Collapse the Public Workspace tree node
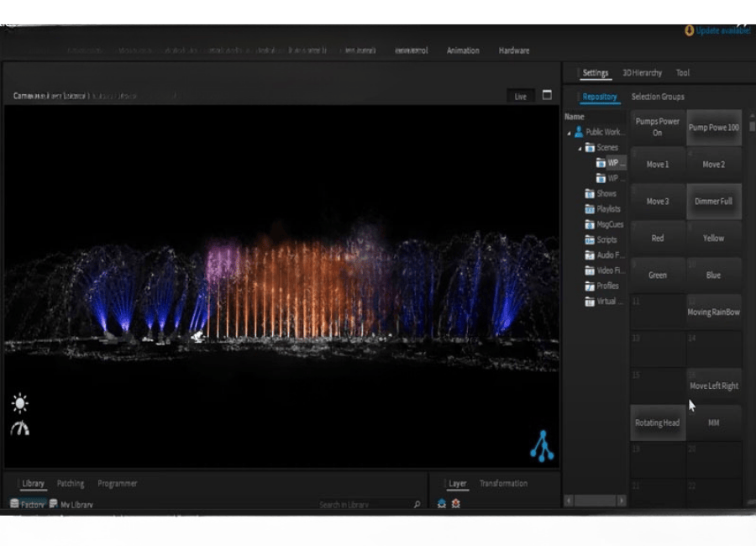The image size is (756, 546). 570,133
